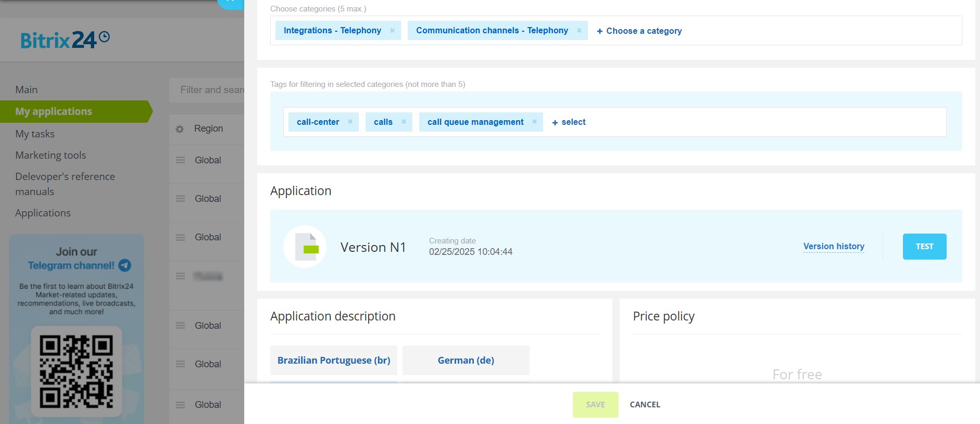980x424 pixels.
Task: Open the Version history link
Action: [x=834, y=246]
